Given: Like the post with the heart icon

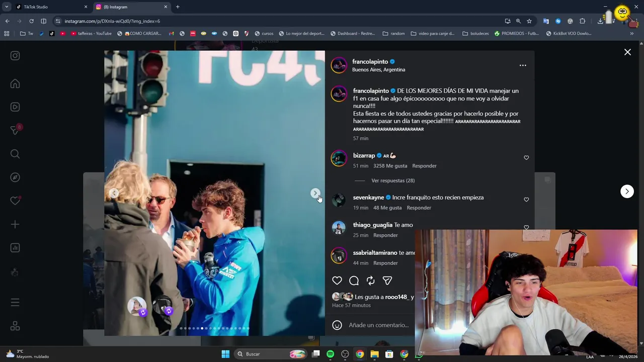Looking at the screenshot, I should [x=337, y=281].
